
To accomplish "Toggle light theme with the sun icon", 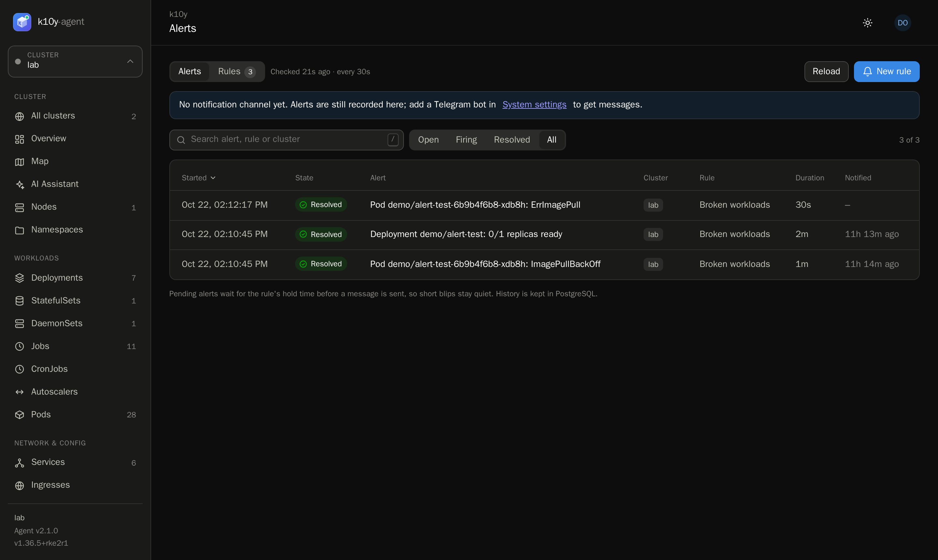I will [x=867, y=23].
